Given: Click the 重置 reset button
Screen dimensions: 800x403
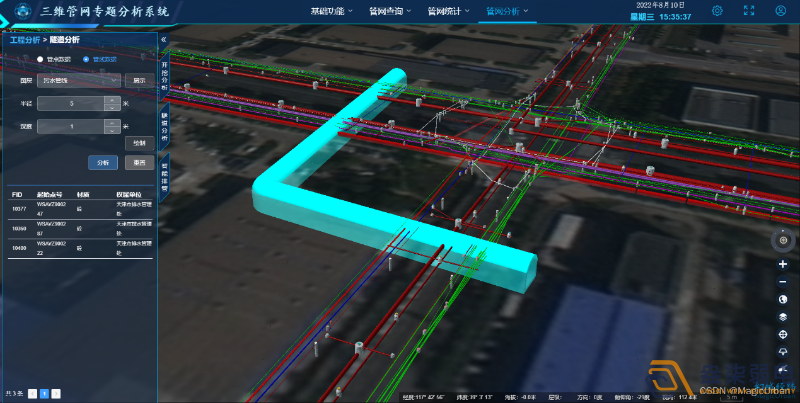Looking at the screenshot, I should (139, 162).
